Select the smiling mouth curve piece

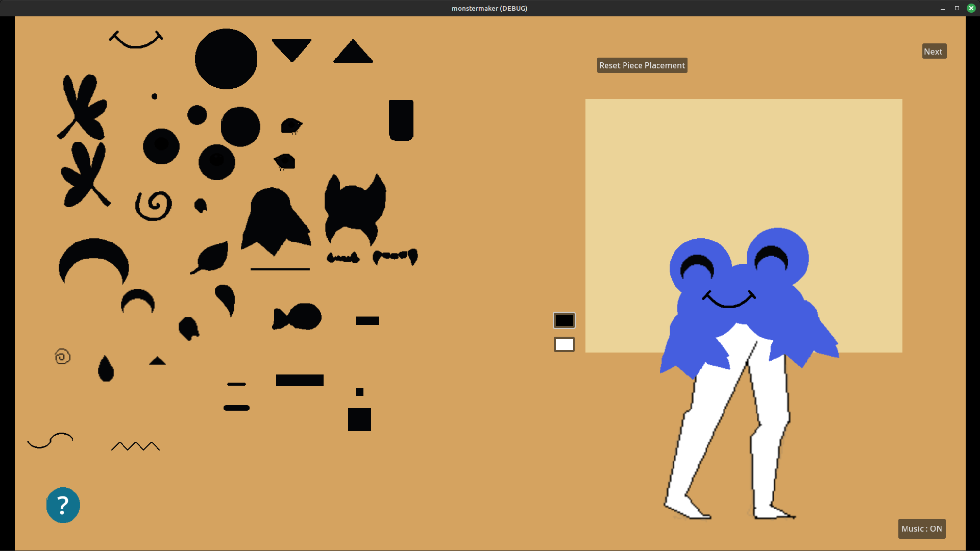pyautogui.click(x=136, y=40)
